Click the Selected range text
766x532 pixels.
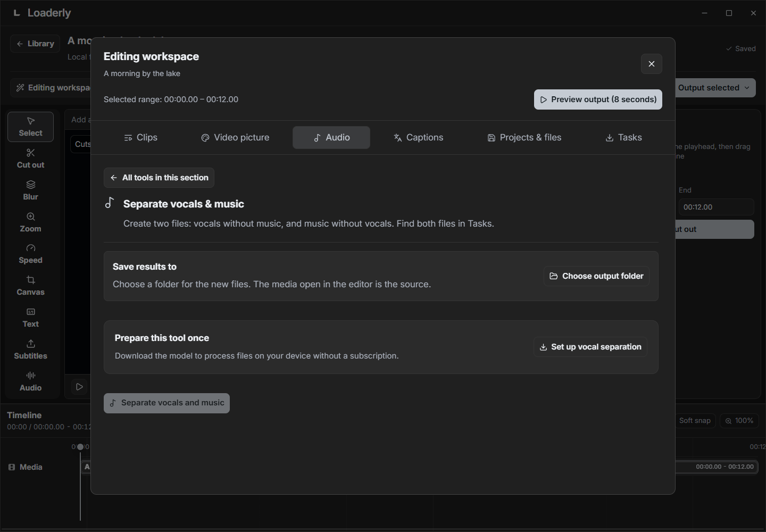[x=171, y=99]
